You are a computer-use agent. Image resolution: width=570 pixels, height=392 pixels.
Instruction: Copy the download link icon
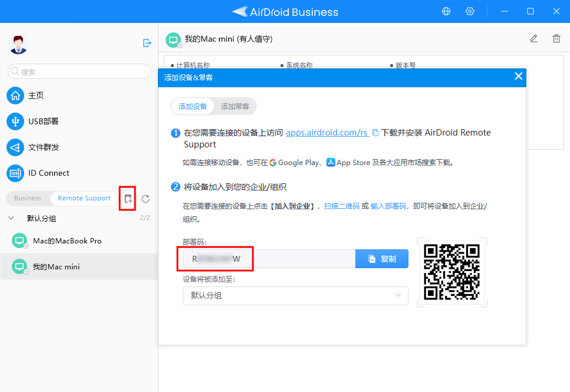click(x=375, y=133)
